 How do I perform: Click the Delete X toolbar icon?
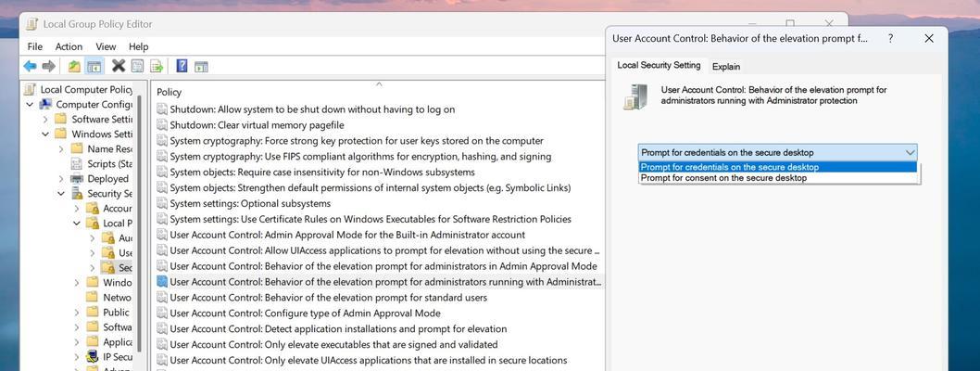point(119,66)
